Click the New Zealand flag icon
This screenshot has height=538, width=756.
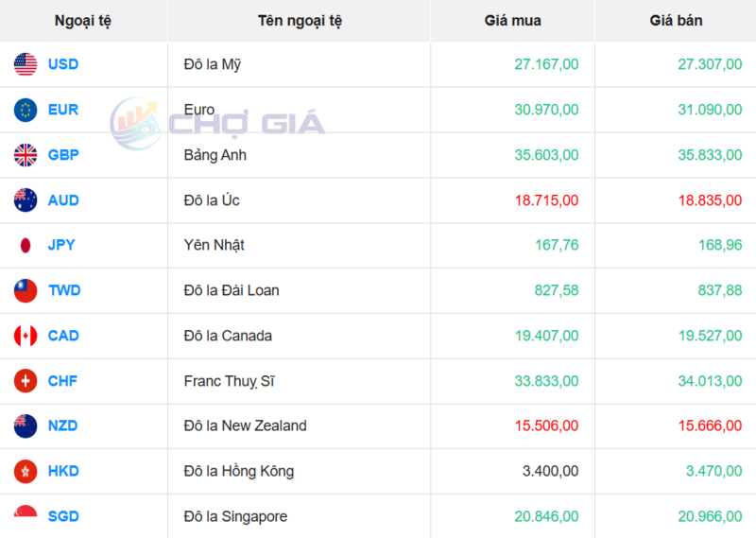pos(26,425)
